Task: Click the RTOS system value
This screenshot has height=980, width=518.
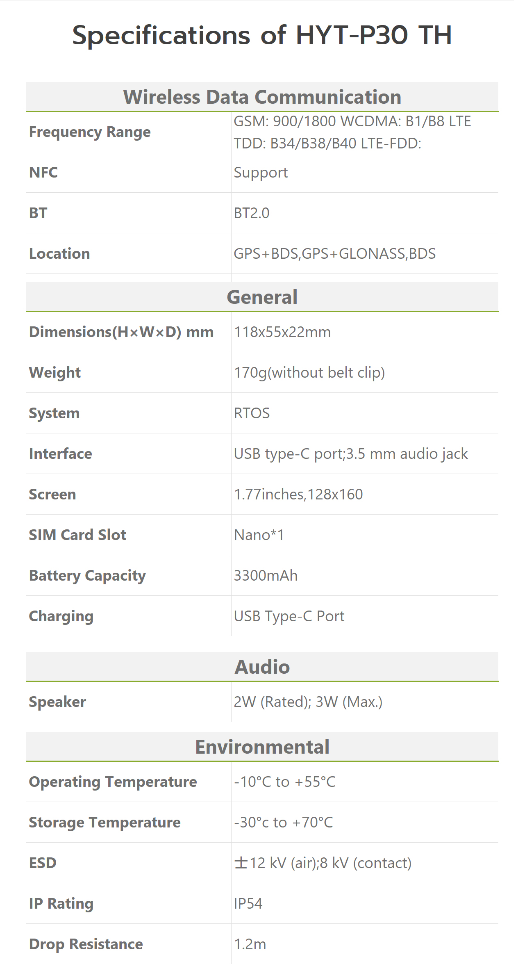Action: [x=252, y=413]
